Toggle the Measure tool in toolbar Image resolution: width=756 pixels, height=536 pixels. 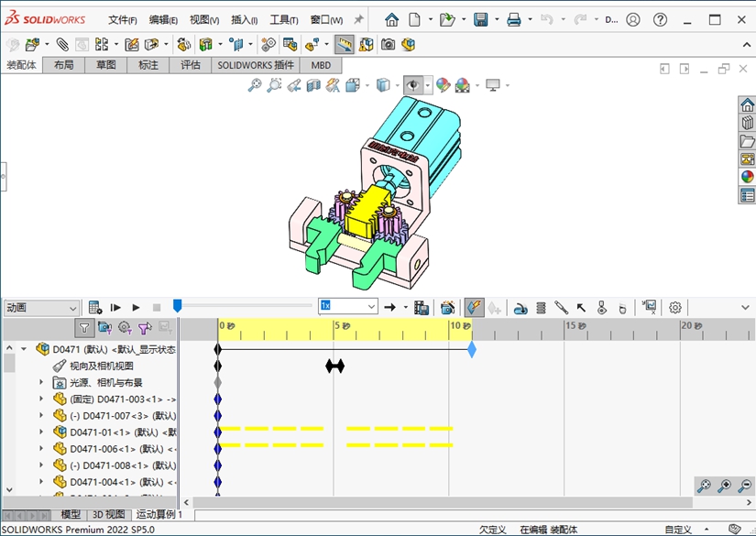click(x=345, y=45)
